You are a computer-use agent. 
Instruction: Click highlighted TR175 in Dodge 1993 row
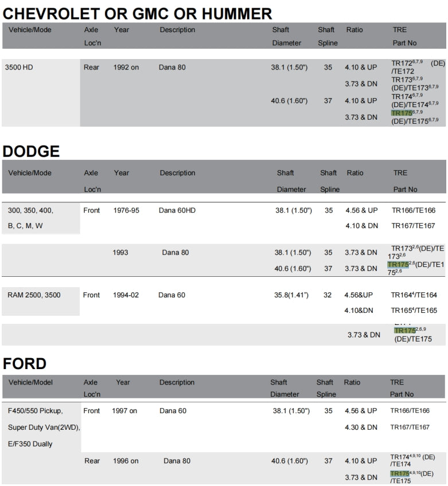click(x=397, y=265)
